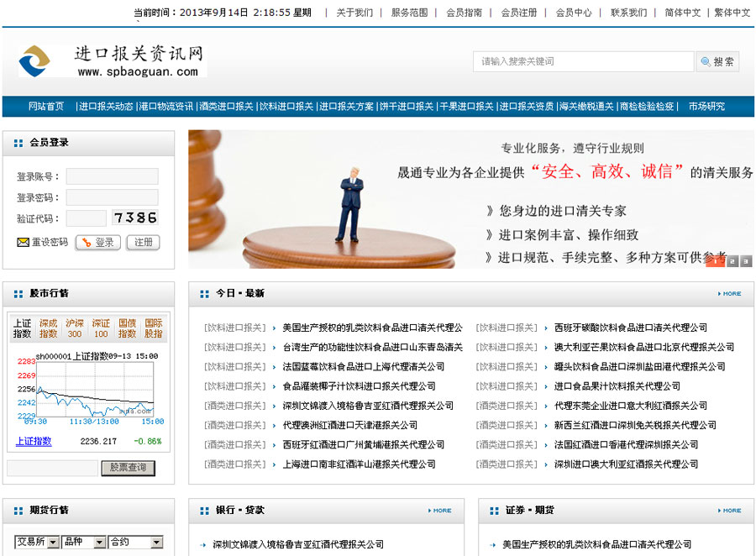Select banner slide 2 indicator
Image resolution: width=756 pixels, height=556 pixels.
[x=732, y=261]
